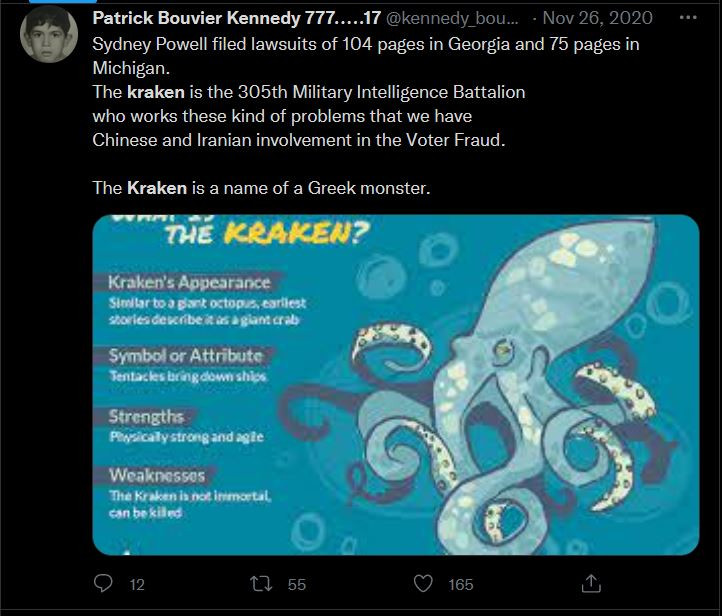722x616 pixels.
Task: Open the three-dot more options menu
Action: [x=688, y=17]
